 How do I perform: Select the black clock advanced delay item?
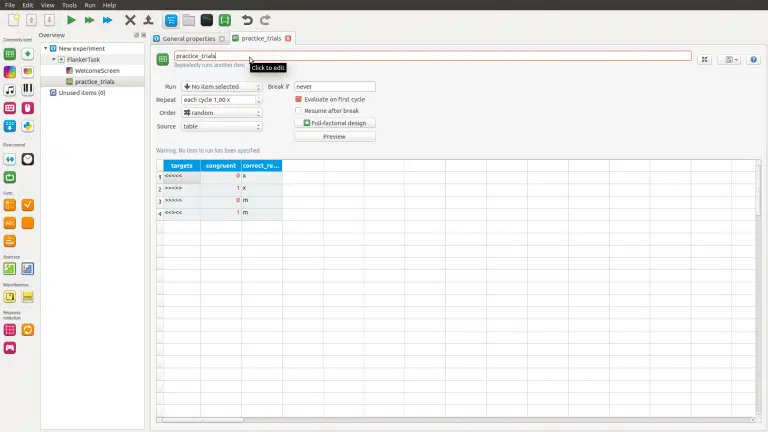tap(27, 159)
